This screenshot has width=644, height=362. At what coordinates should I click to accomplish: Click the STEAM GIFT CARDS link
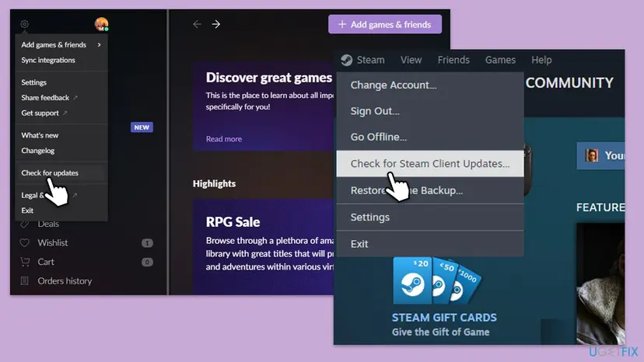click(444, 317)
